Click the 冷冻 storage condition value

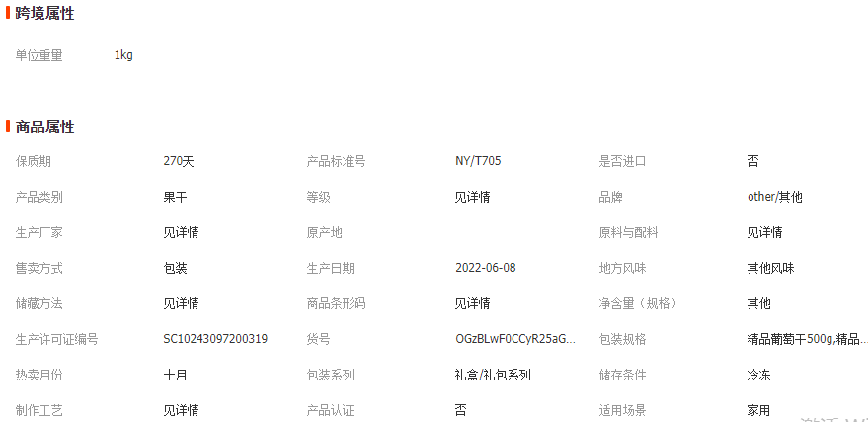point(758,375)
